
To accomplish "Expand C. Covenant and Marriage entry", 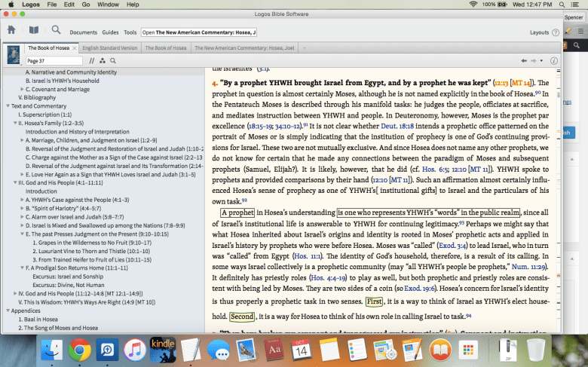I will pos(22,89).
